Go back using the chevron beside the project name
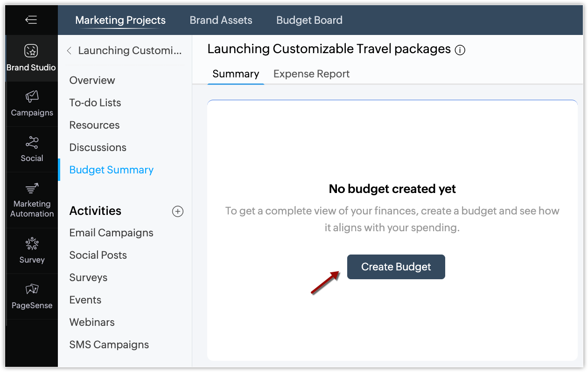 pos(69,51)
